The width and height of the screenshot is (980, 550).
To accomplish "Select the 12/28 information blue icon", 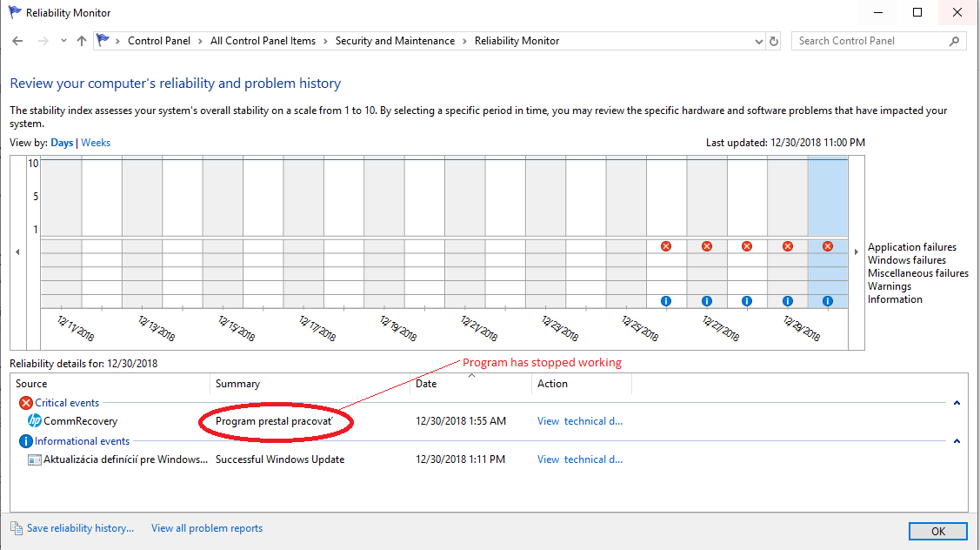I will click(747, 301).
